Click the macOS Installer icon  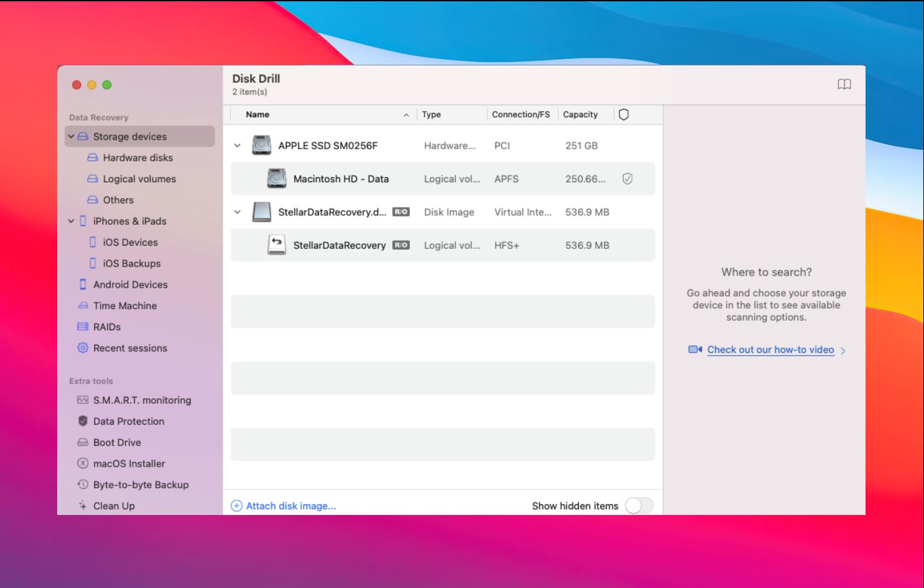point(83,464)
